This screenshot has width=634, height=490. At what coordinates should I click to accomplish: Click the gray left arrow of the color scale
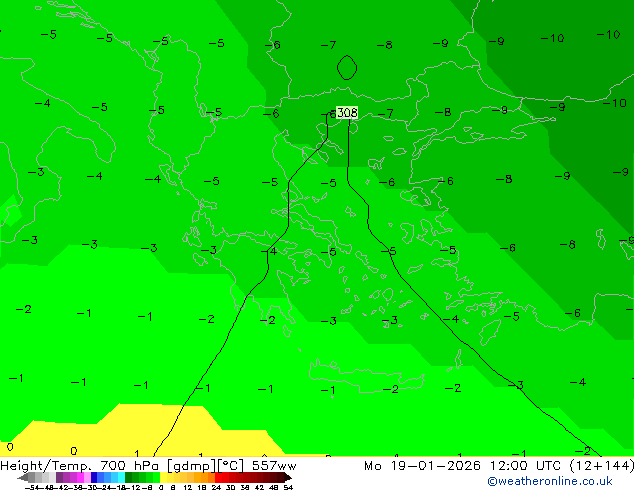point(22,477)
